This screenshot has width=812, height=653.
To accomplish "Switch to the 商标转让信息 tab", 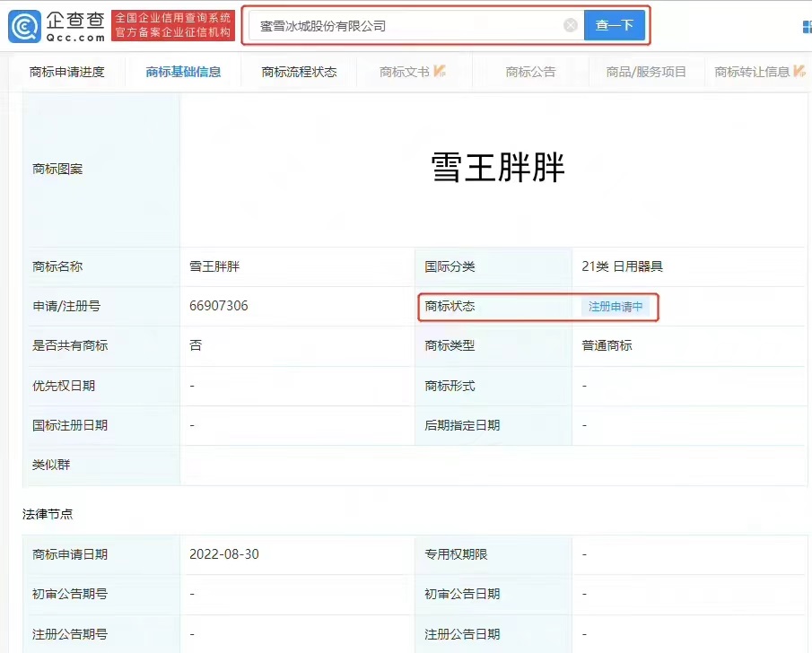I will click(x=752, y=72).
